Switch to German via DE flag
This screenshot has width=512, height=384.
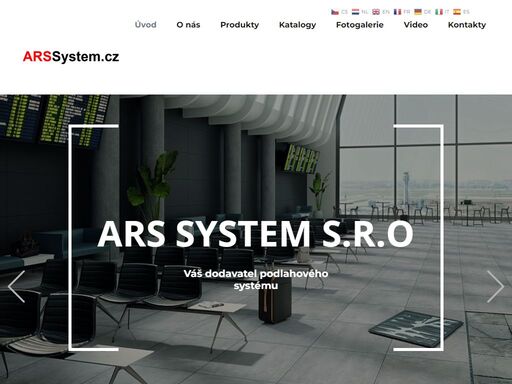(418, 12)
